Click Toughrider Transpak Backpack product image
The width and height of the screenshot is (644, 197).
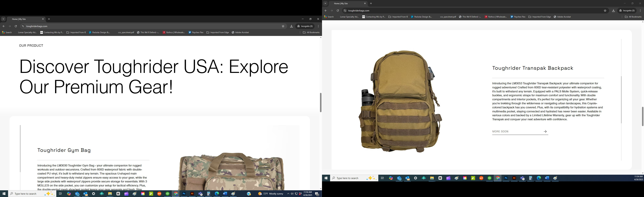tap(400, 101)
